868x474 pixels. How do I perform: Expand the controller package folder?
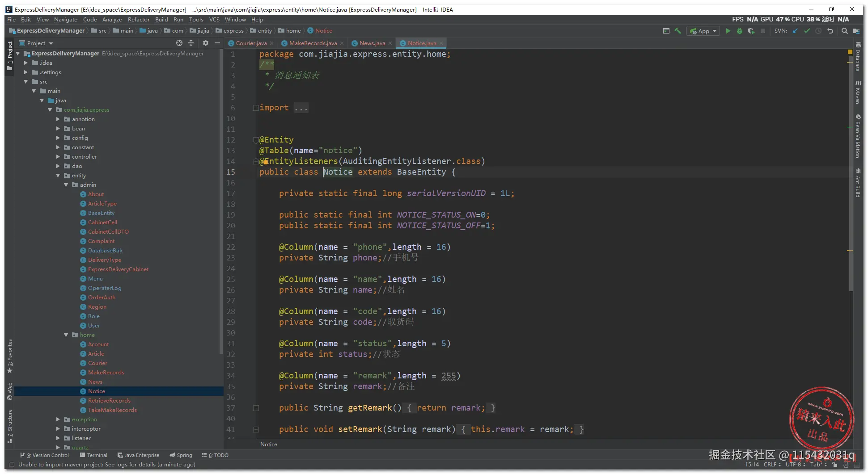(x=58, y=157)
